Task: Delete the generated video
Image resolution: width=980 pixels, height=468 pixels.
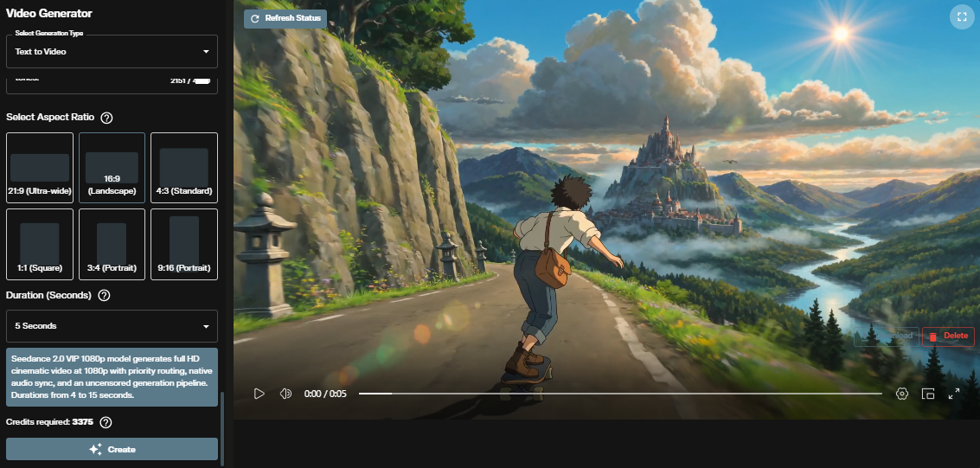Action: click(x=948, y=337)
